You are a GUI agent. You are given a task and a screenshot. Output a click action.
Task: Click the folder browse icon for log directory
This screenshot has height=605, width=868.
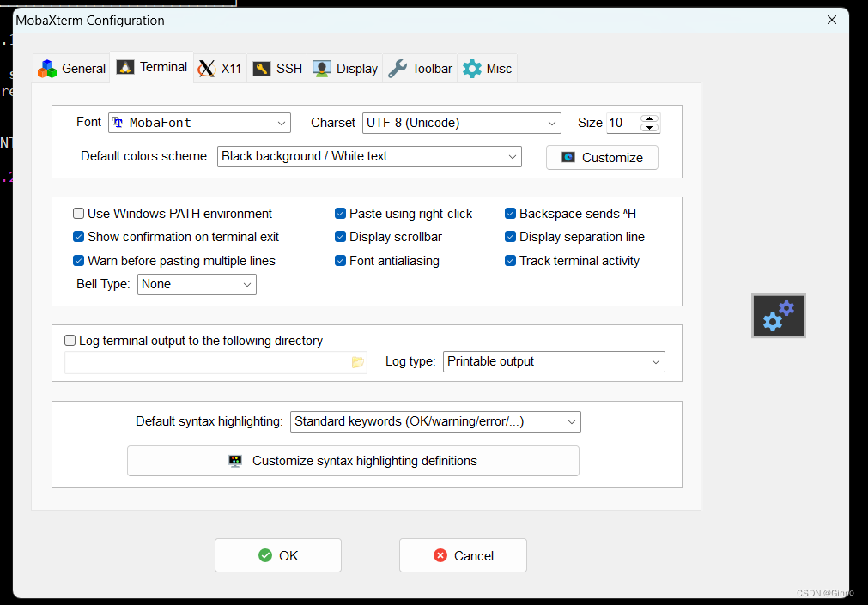point(358,362)
